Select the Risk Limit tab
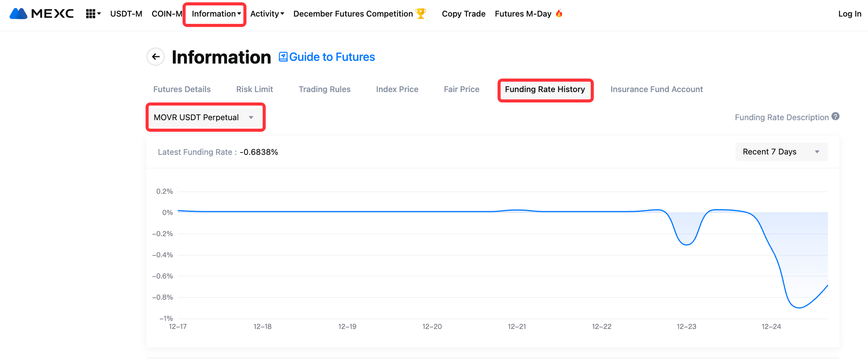 (255, 89)
